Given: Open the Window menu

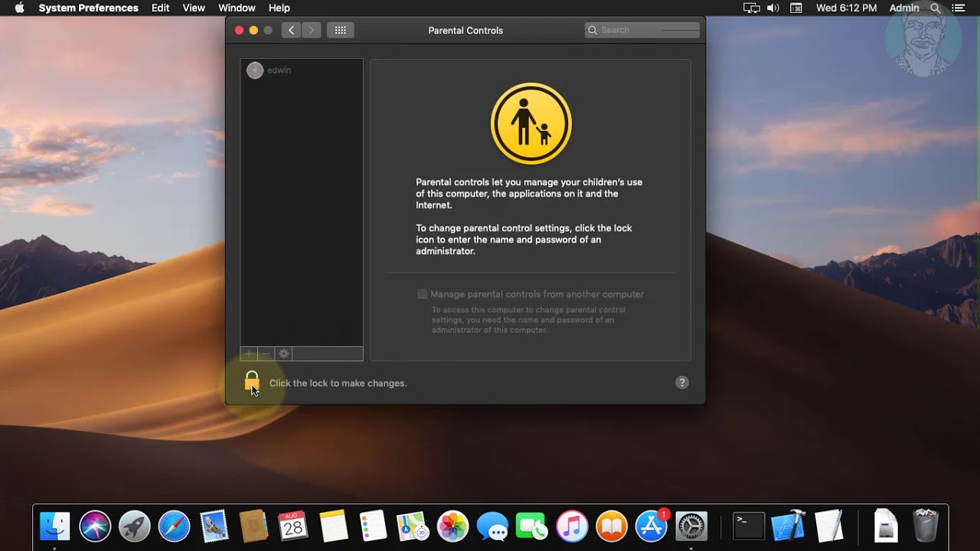Looking at the screenshot, I should click(237, 8).
